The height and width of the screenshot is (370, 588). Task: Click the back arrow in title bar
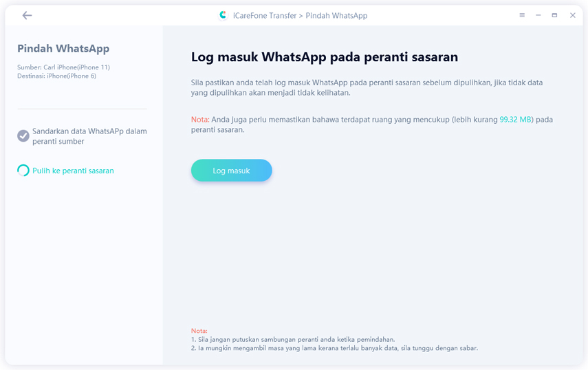coord(27,15)
